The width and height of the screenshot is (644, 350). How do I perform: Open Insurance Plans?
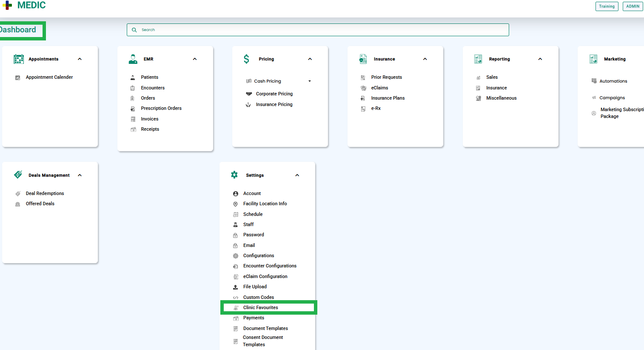pyautogui.click(x=388, y=98)
